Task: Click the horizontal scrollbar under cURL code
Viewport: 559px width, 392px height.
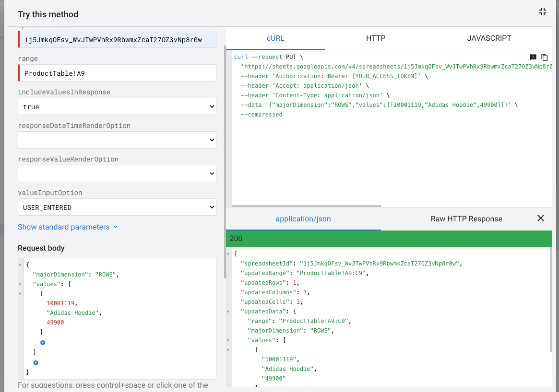Action: click(x=307, y=206)
